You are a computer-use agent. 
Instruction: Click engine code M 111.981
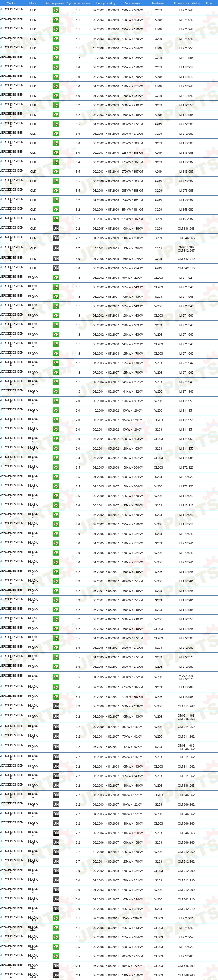coord(186,458)
